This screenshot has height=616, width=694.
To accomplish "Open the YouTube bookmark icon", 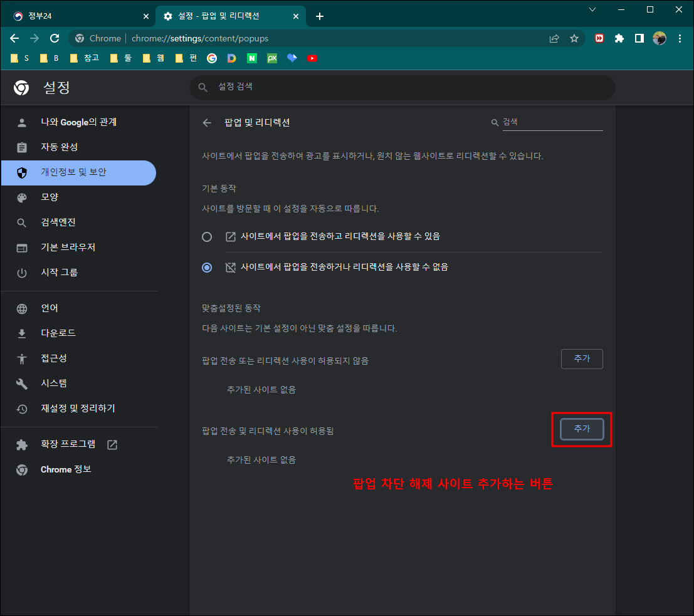I will [312, 58].
